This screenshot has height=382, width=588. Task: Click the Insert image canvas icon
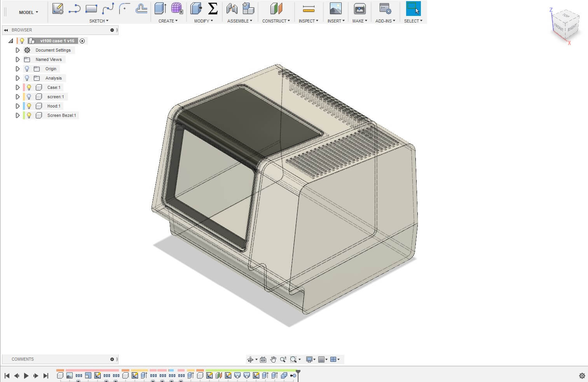pyautogui.click(x=335, y=9)
